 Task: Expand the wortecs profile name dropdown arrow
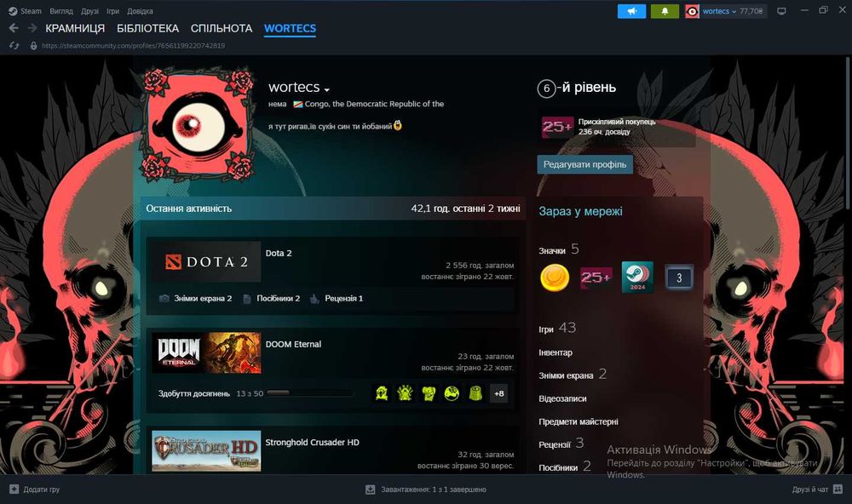pos(326,89)
